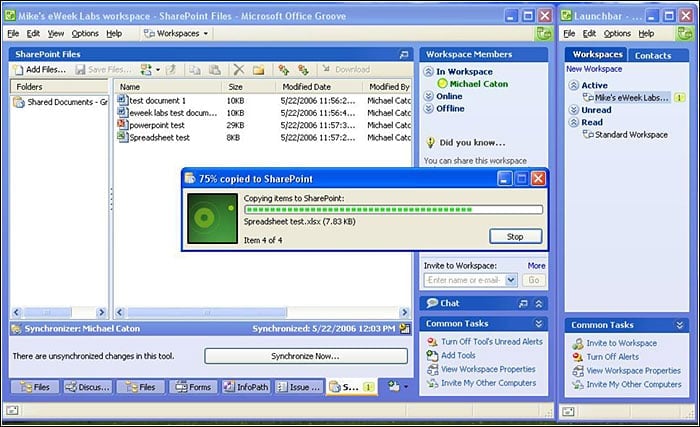Click the Groove logo icon in Launchbar menu bar
Screen dimensions: 700x427
pyautogui.click(x=684, y=33)
